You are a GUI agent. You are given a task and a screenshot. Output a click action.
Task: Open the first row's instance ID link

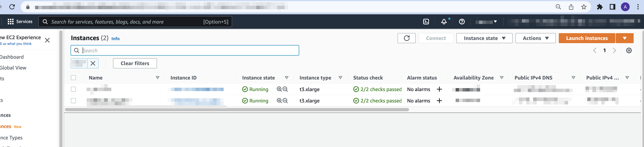click(197, 89)
